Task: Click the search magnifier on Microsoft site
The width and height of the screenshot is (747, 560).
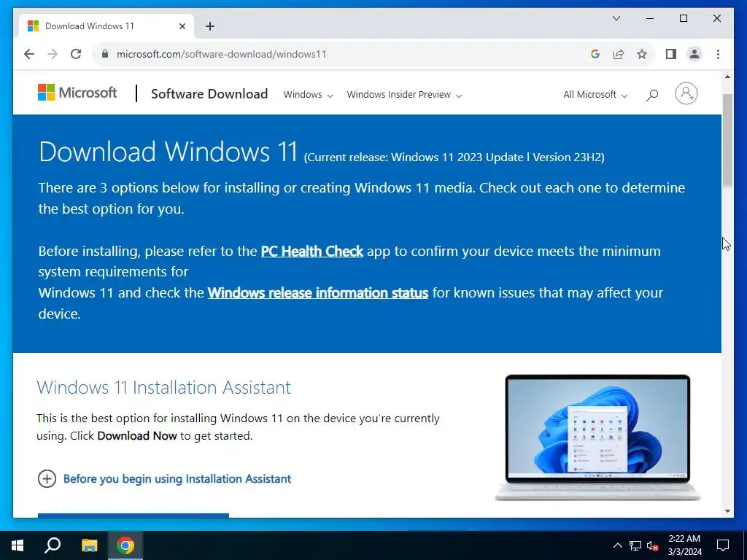Action: click(x=652, y=95)
